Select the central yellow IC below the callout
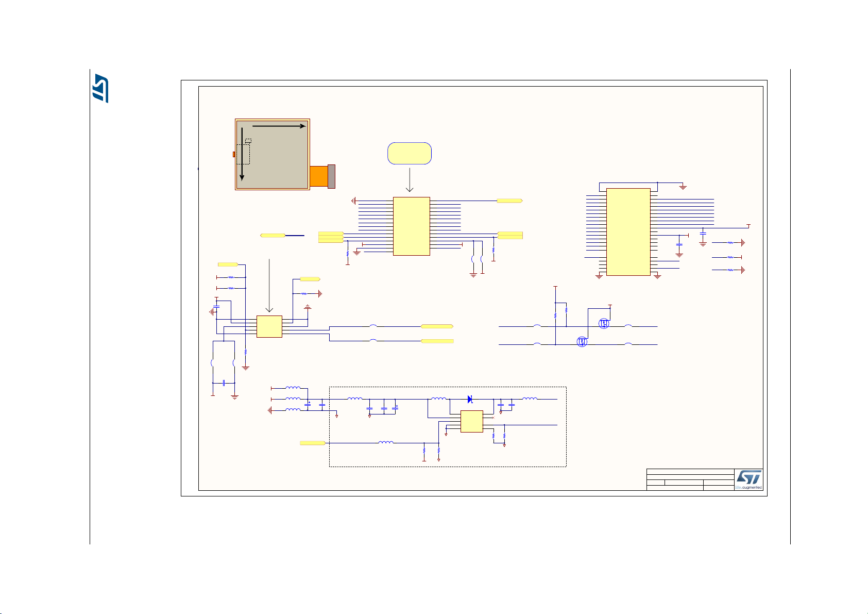Screen dimensions: 868x614 click(x=411, y=226)
